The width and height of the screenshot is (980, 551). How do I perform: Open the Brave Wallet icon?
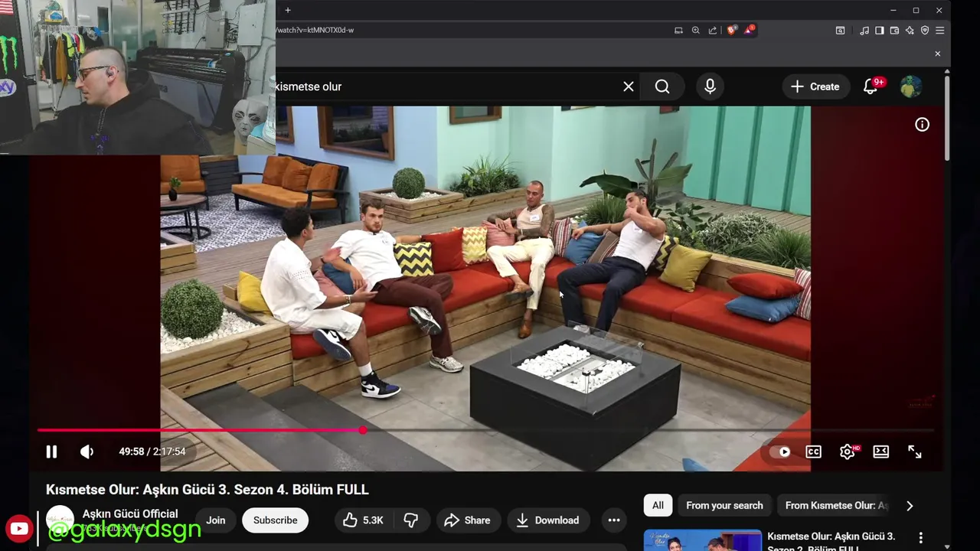pyautogui.click(x=894, y=30)
